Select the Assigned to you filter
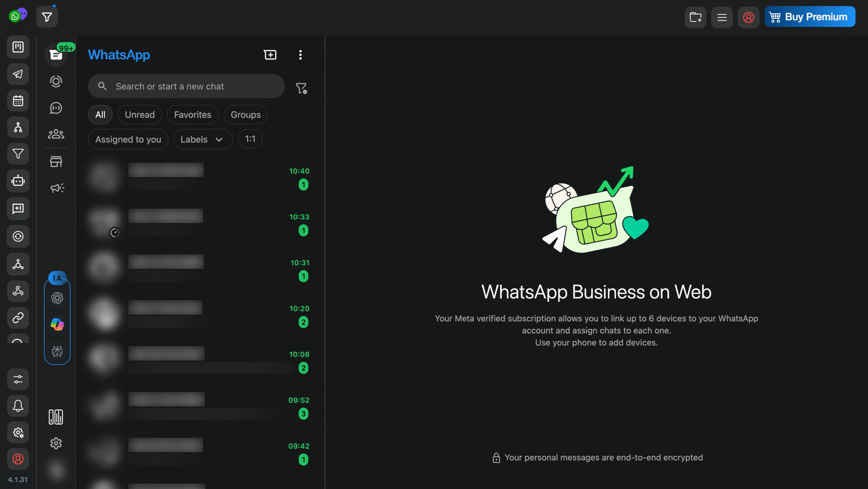This screenshot has width=868, height=489. (128, 139)
